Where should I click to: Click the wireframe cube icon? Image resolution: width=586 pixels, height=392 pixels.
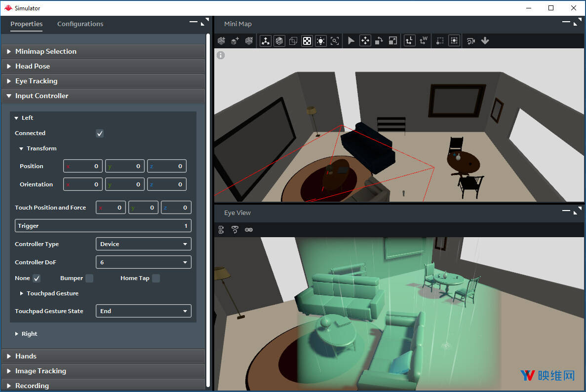click(x=293, y=41)
